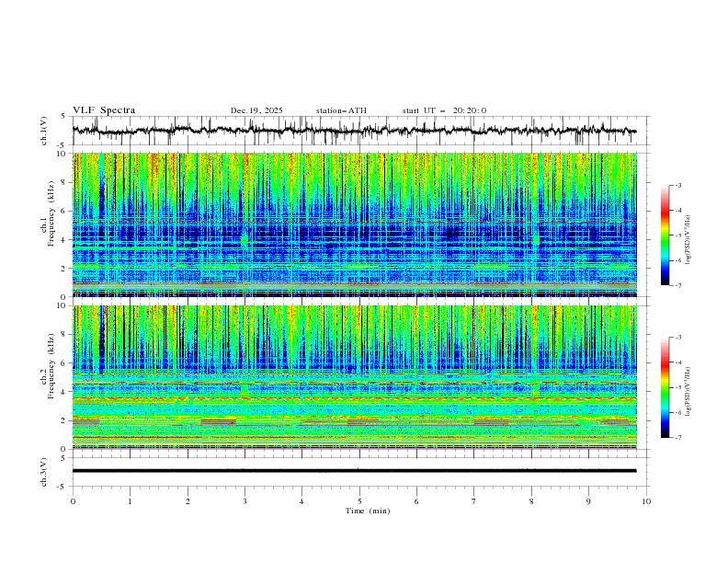728x563 pixels.
Task: Click the '-7' value on ch.2 colorbar
Action: 677,437
